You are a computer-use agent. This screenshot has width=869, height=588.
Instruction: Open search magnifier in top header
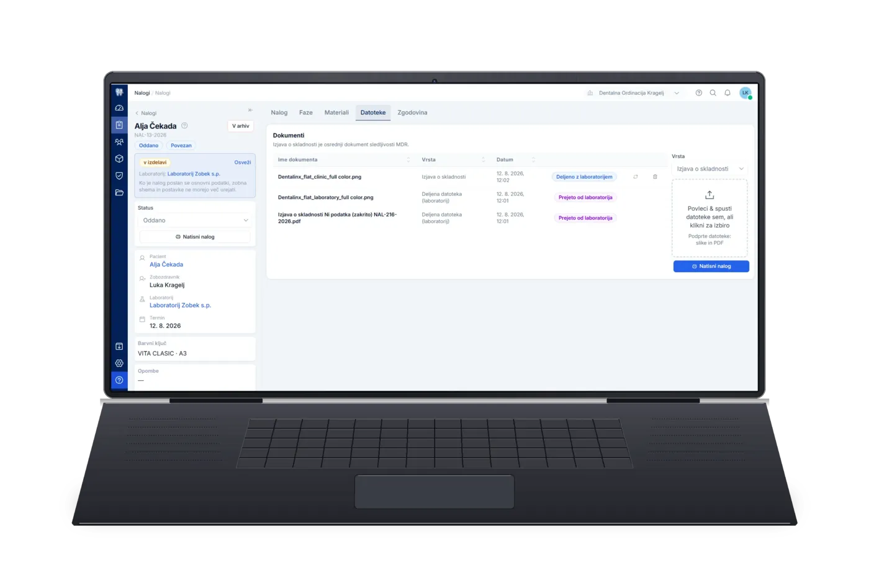tap(713, 93)
